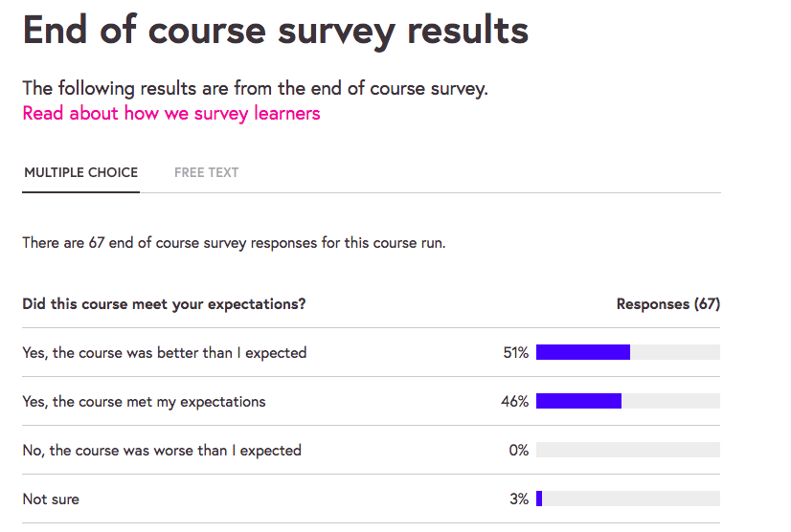This screenshot has width=791, height=532.
Task: Click the 'following results' description text
Action: (x=255, y=89)
